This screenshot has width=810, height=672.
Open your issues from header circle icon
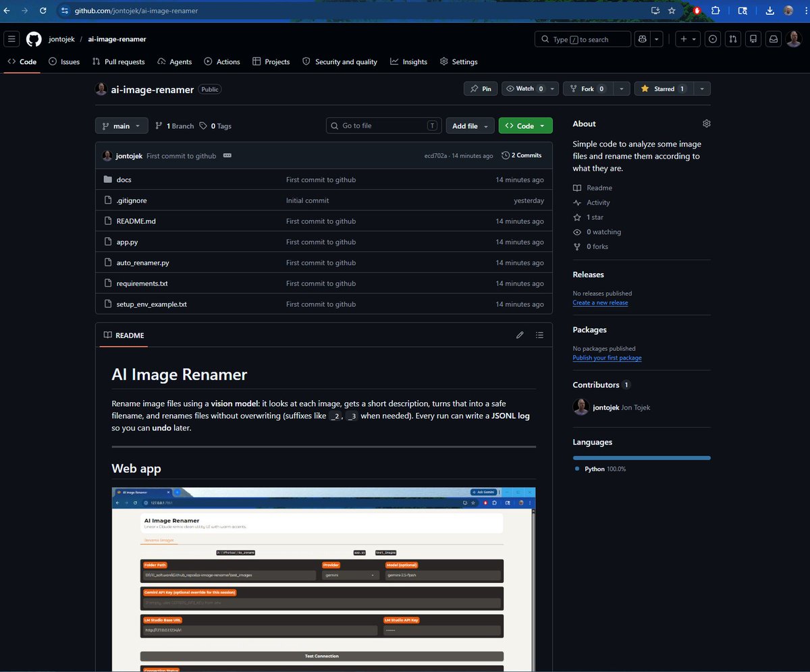[712, 39]
